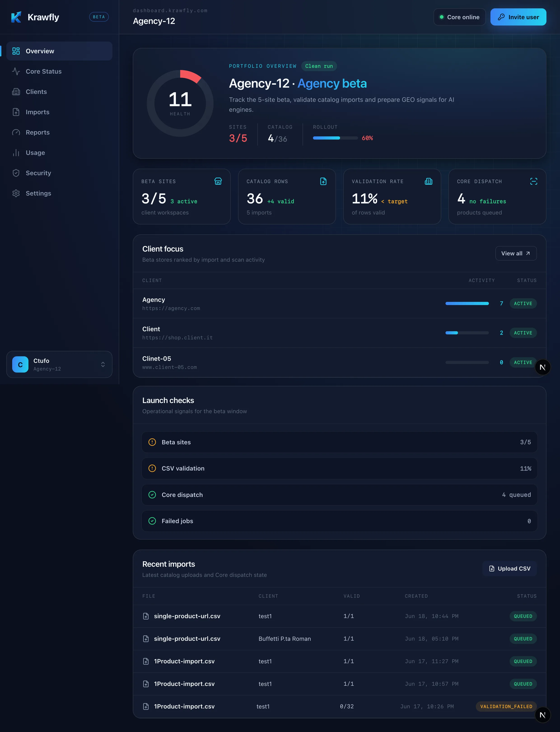Click the key icon in Invite user button
The width and height of the screenshot is (560, 732).
click(x=501, y=17)
